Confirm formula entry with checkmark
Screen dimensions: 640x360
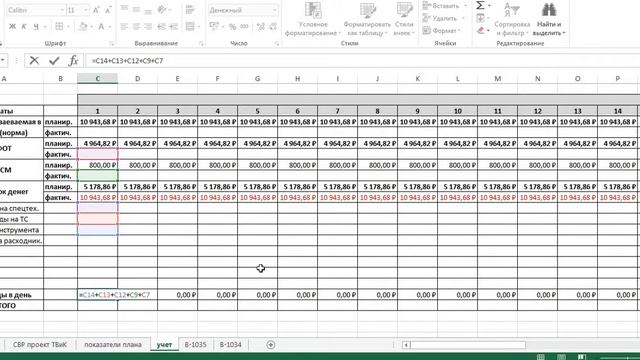pos(54,61)
